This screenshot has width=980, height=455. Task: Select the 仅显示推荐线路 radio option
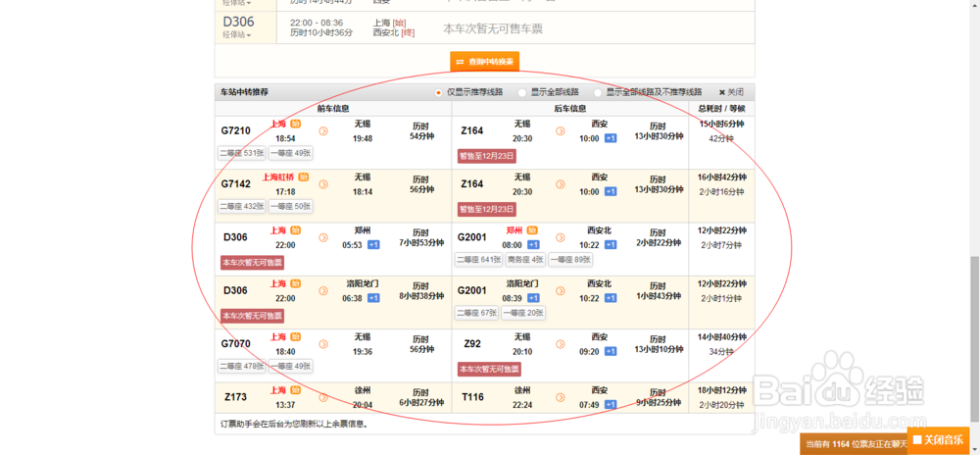[x=439, y=92]
